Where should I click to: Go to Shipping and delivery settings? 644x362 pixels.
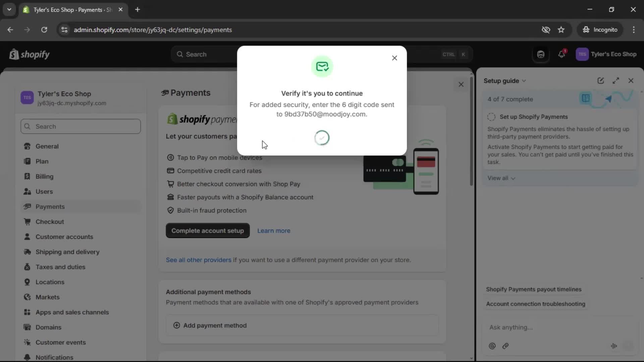pos(67,252)
